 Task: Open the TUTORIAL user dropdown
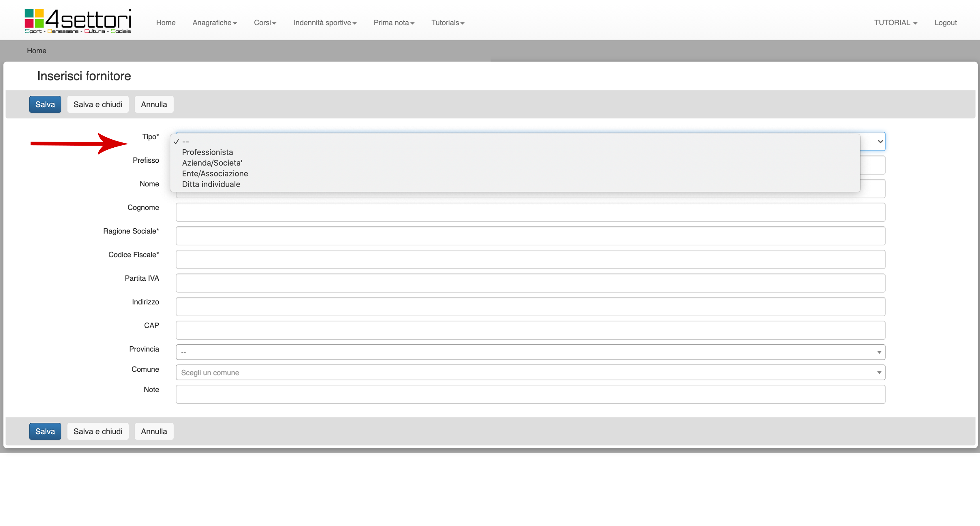coord(895,23)
